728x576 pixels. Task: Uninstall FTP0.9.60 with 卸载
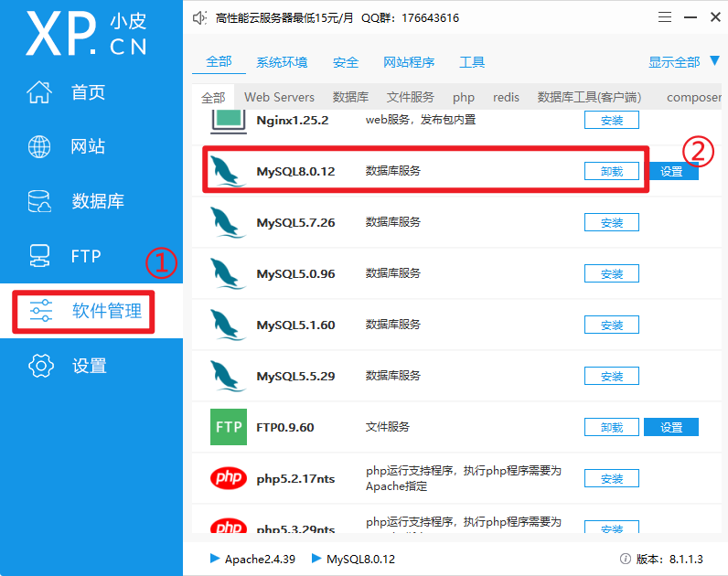(x=612, y=427)
